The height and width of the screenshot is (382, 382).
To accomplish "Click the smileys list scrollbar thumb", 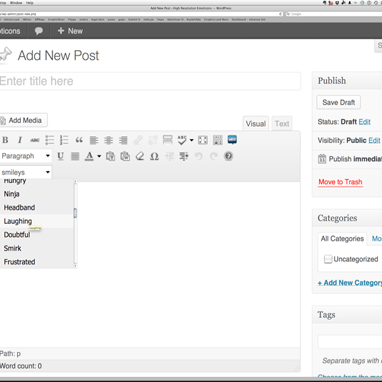I will pos(75,213).
